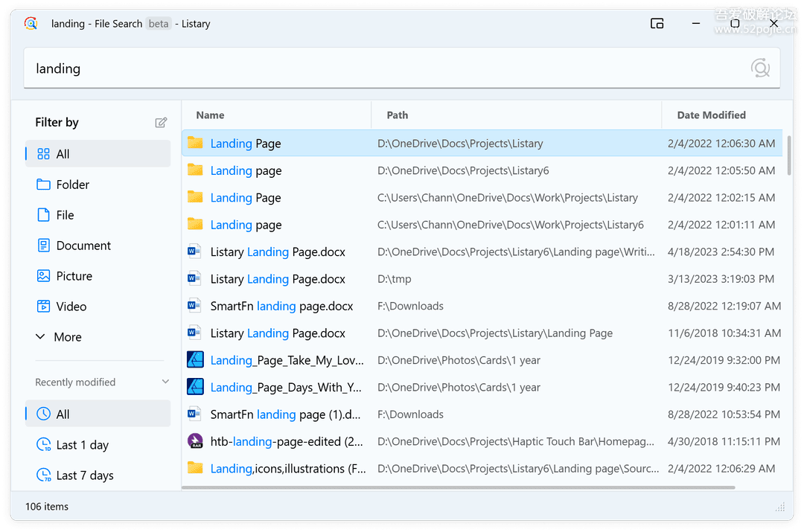
Task: Minimize the Listary window
Action: 696,24
